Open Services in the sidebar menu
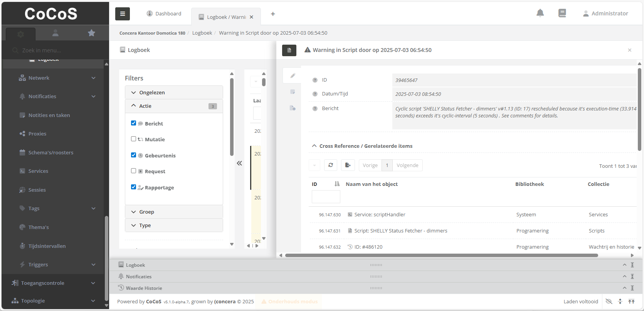Image resolution: width=644 pixels, height=311 pixels. 38,171
